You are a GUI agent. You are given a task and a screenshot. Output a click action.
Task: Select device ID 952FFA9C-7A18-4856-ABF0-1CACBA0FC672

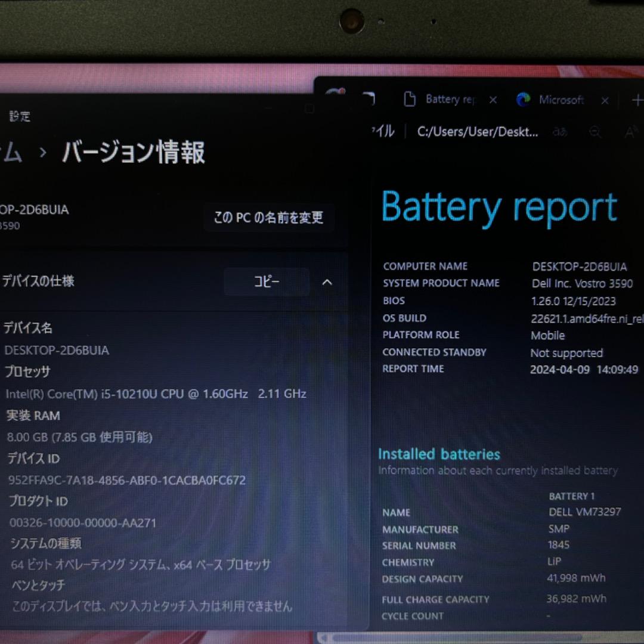[127, 480]
